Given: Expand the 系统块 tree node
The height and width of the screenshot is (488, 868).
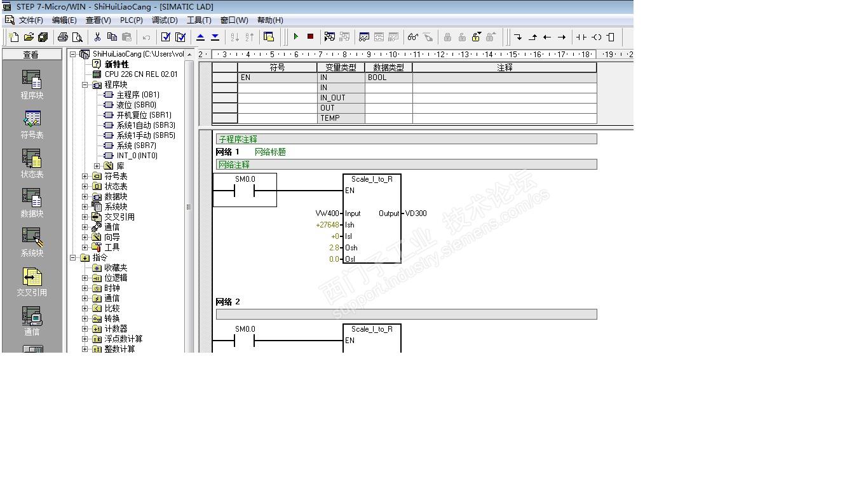Looking at the screenshot, I should tap(85, 207).
